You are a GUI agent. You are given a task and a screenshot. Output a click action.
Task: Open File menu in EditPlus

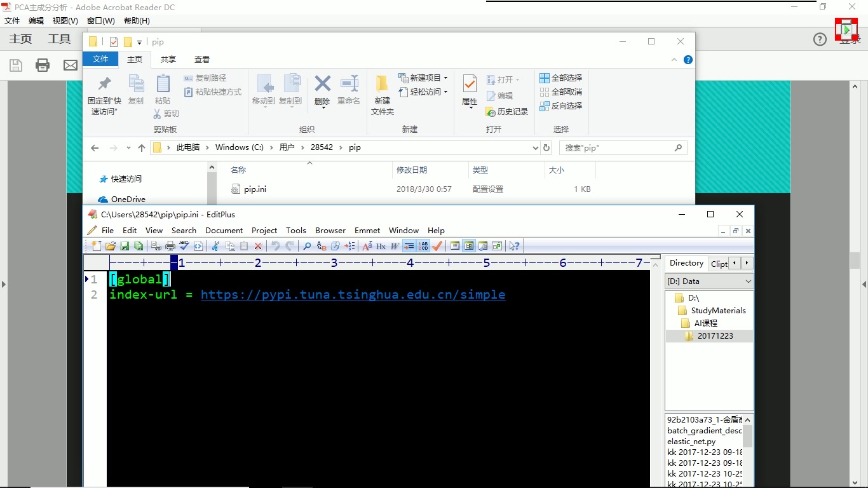point(108,230)
